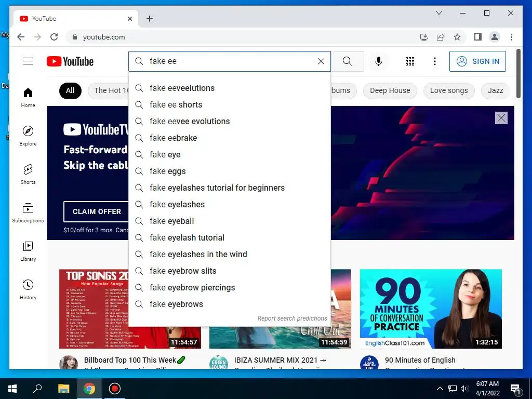Open Windows taskbar search
532x399 pixels.
point(37,389)
